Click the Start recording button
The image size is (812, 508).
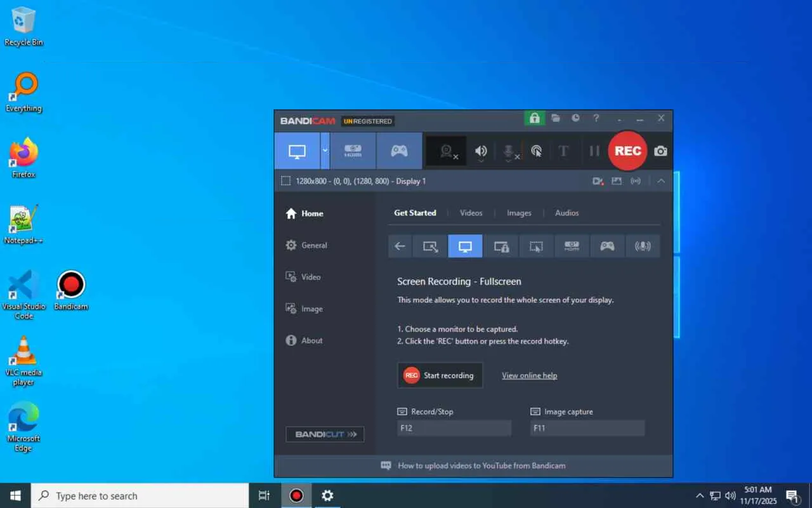(440, 375)
